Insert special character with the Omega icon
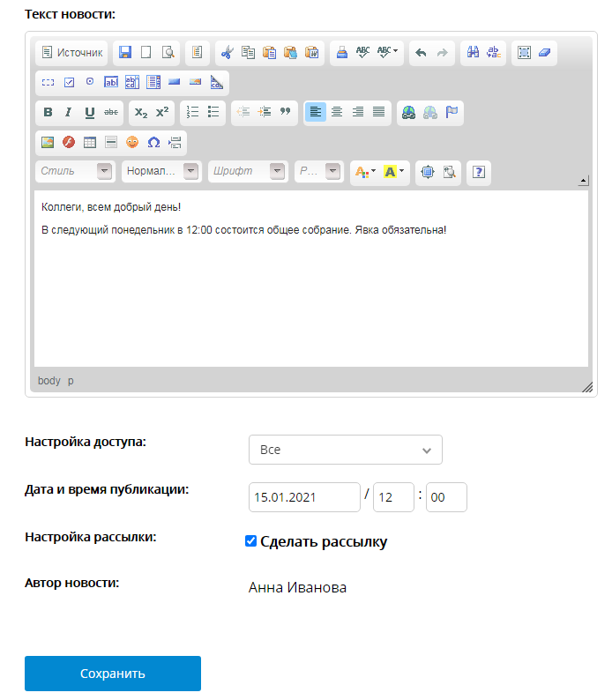The width and height of the screenshot is (612, 700). point(153,142)
